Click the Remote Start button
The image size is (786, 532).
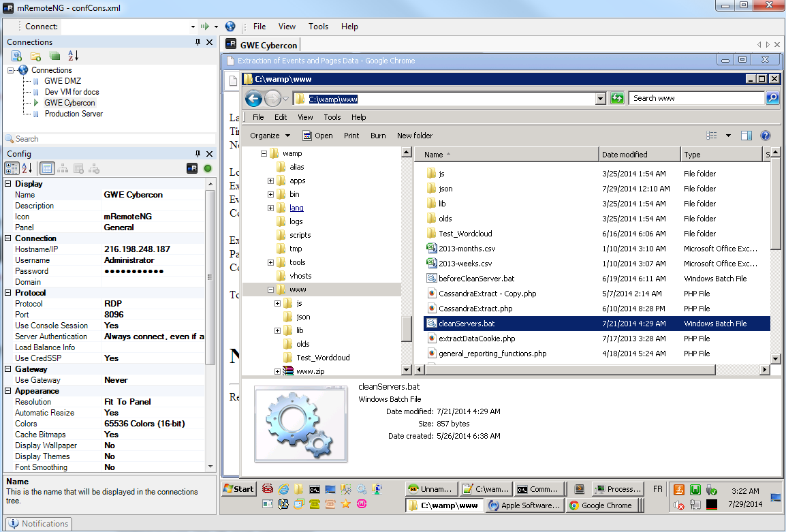tap(238, 489)
